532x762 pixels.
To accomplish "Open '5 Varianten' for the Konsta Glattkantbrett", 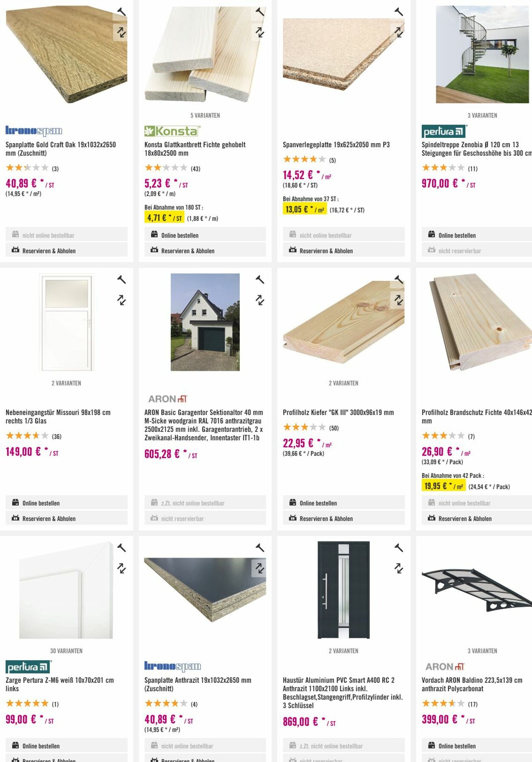I will 206,115.
